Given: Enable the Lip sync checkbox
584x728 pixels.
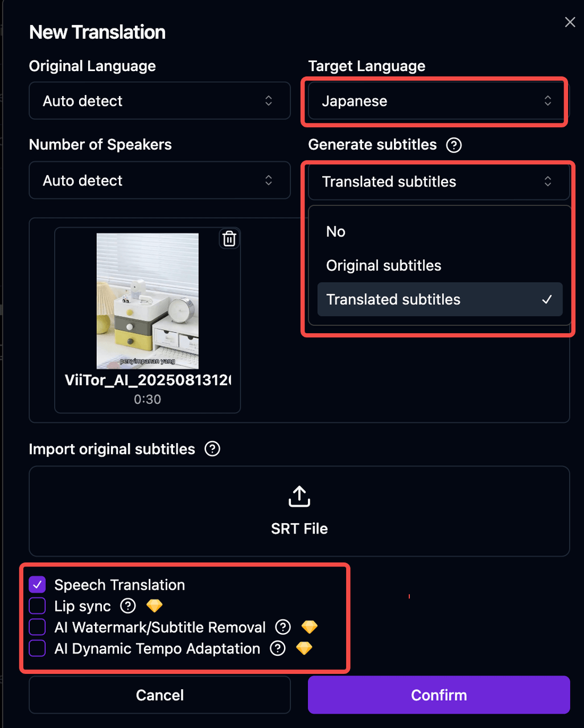Looking at the screenshot, I should pyautogui.click(x=38, y=606).
